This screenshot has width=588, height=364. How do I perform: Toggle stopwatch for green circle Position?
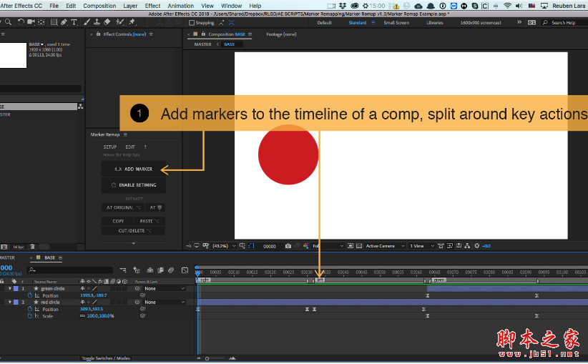[x=30, y=295]
